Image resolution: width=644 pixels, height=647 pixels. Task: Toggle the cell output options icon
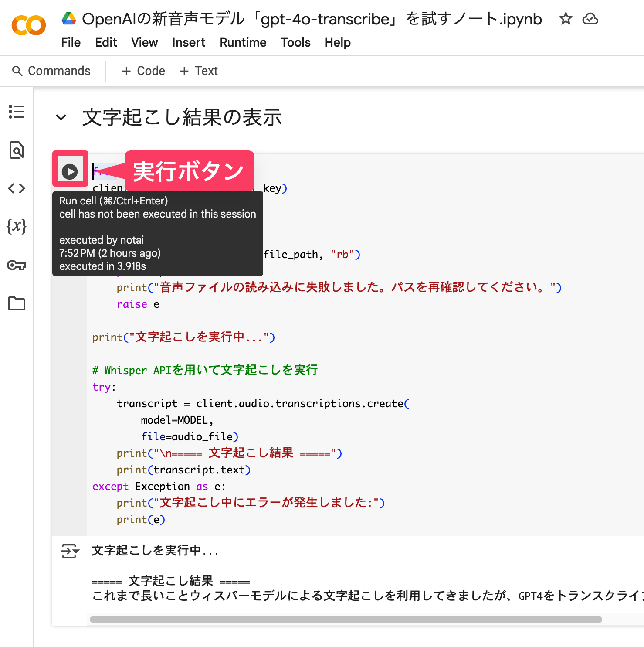pos(70,551)
